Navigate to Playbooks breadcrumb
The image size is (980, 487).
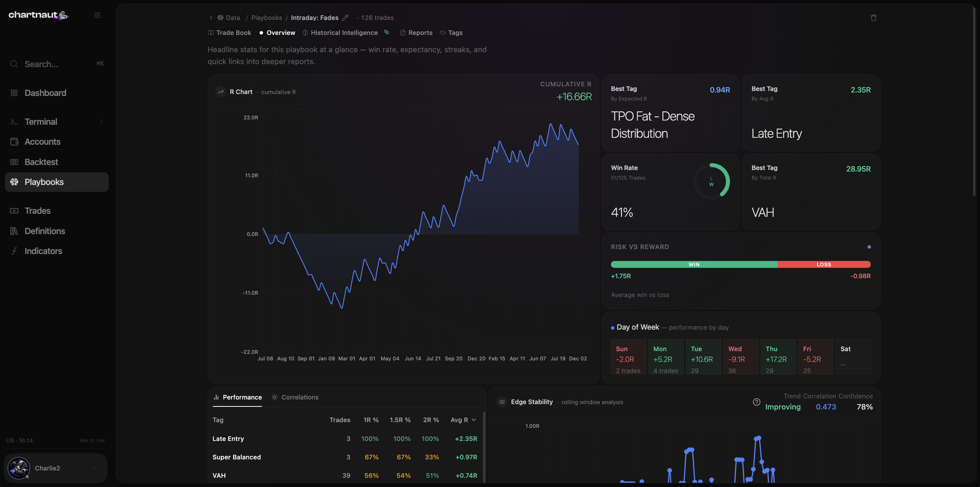pos(267,18)
